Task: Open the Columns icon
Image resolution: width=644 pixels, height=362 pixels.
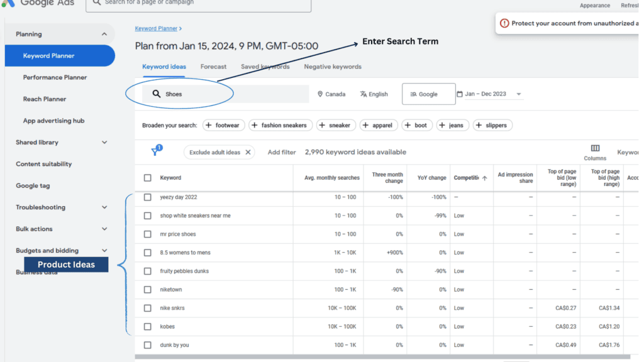Action: coord(595,148)
